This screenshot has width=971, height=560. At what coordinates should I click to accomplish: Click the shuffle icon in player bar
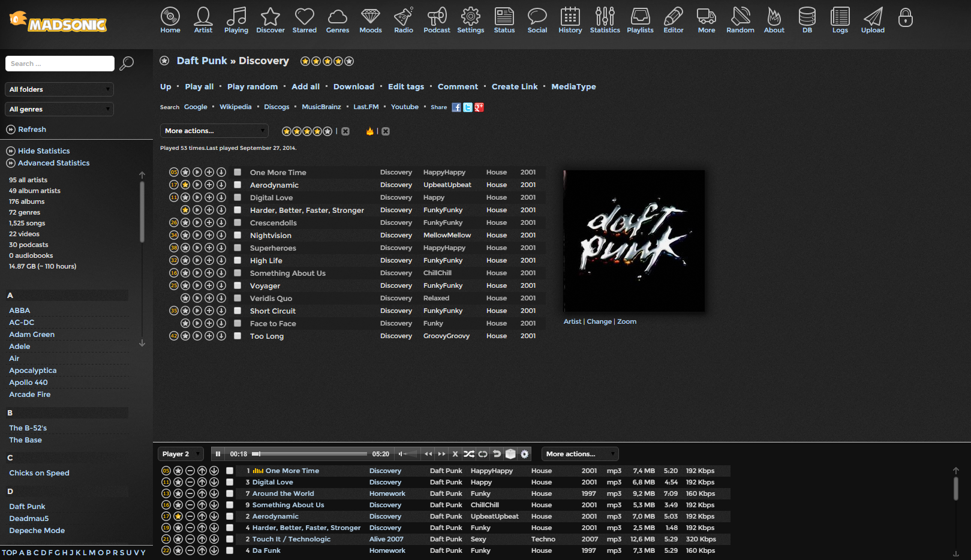[x=469, y=454]
